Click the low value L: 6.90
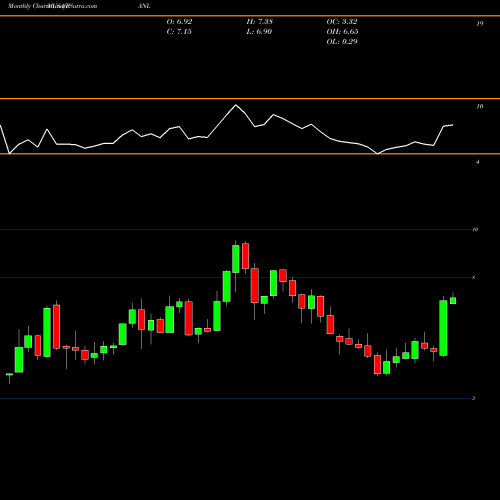 (x=259, y=32)
